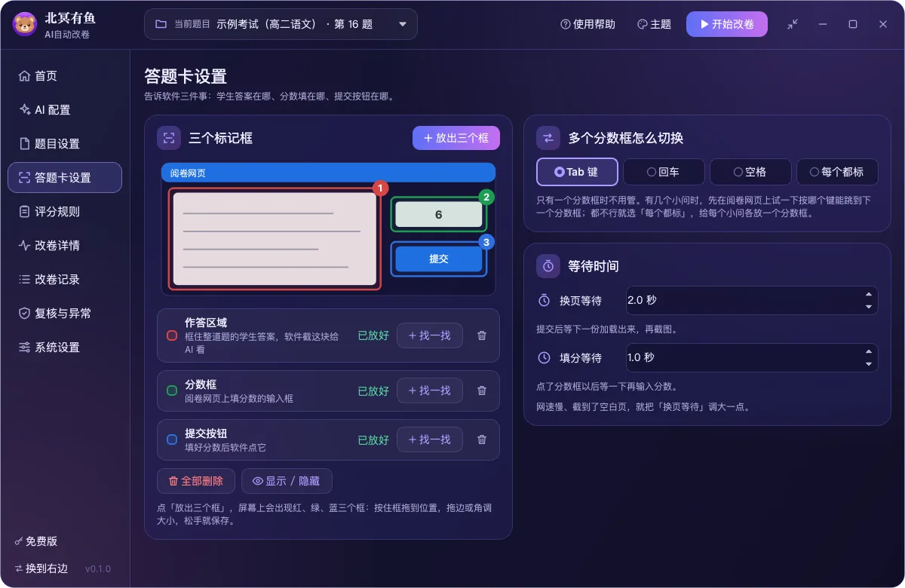The image size is (905, 588).
Task: Click the 填分等待 input field
Action: click(752, 357)
